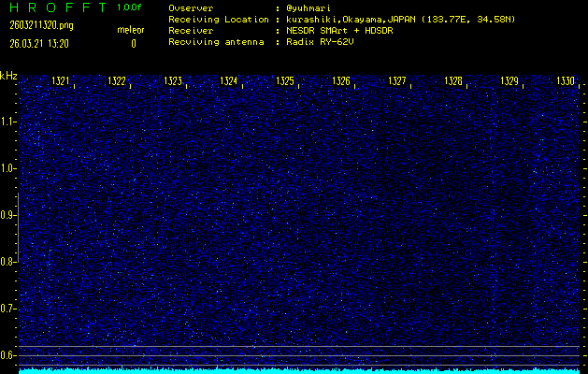Screen dimensions: 588x374
Task: Click the 1330 time marker
Action: click(566, 81)
